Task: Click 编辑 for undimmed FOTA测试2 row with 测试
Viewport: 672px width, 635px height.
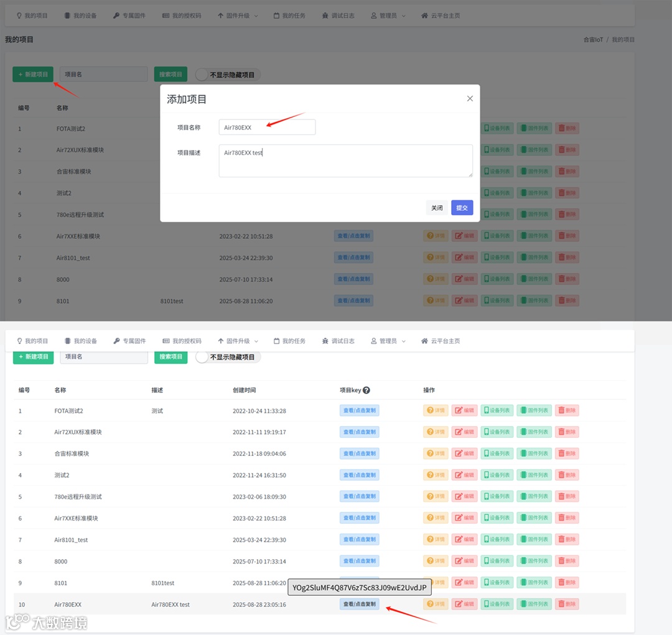Action: point(465,410)
